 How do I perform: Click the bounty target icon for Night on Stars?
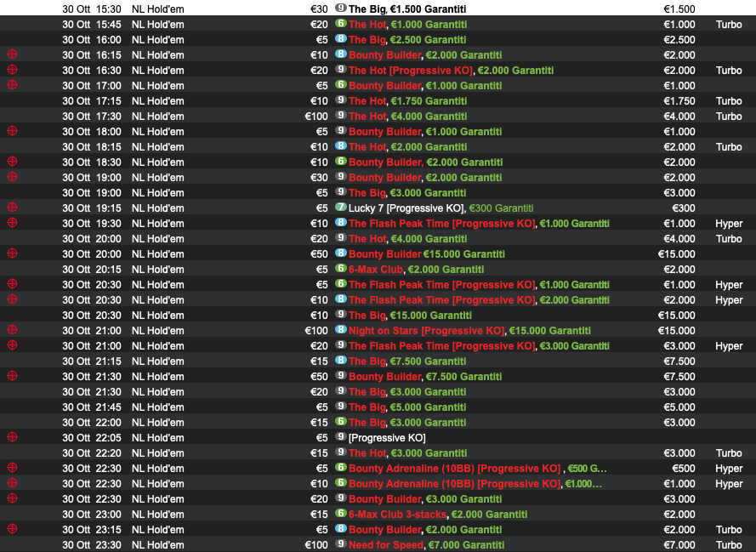pyautogui.click(x=13, y=330)
